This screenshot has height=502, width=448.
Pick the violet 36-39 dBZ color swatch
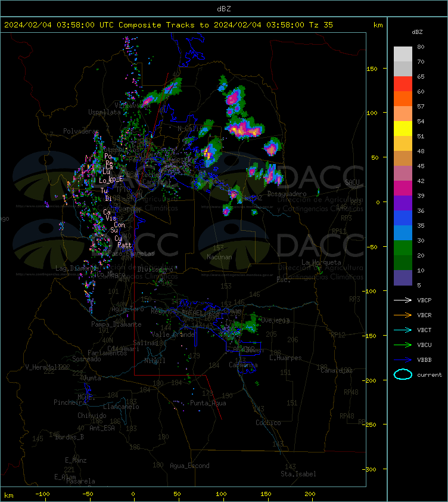click(x=403, y=203)
